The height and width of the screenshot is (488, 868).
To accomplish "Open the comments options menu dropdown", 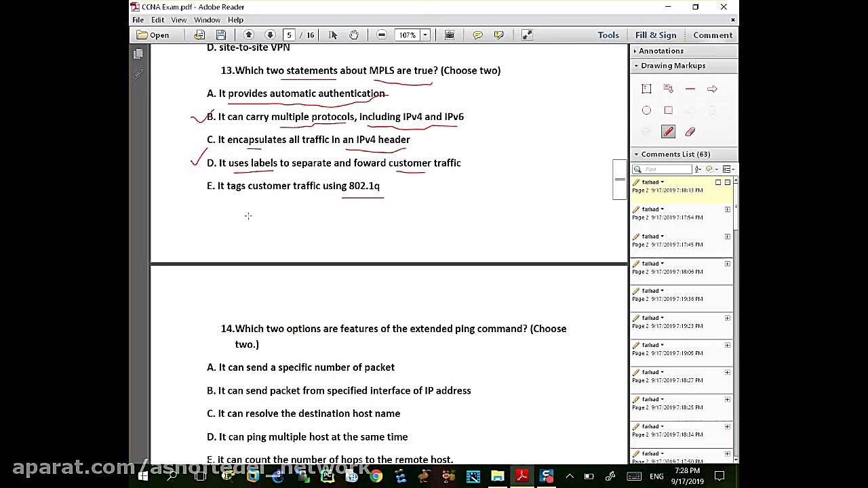I will coord(728,169).
